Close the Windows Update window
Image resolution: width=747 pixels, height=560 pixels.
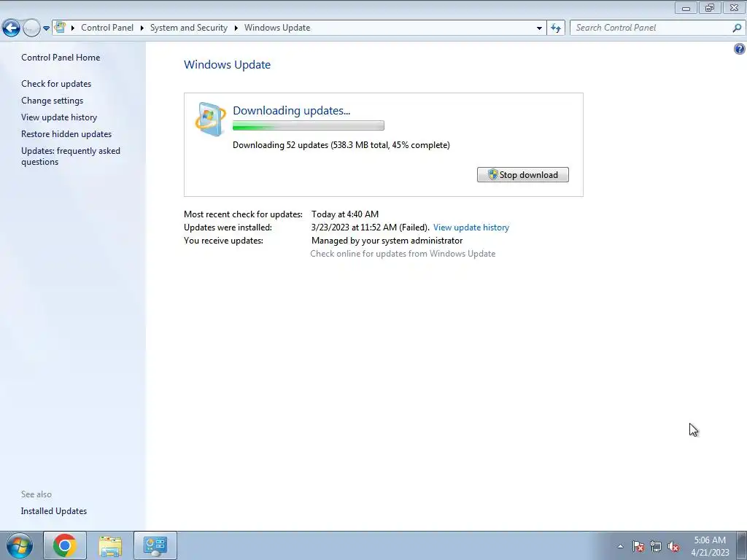(x=734, y=7)
